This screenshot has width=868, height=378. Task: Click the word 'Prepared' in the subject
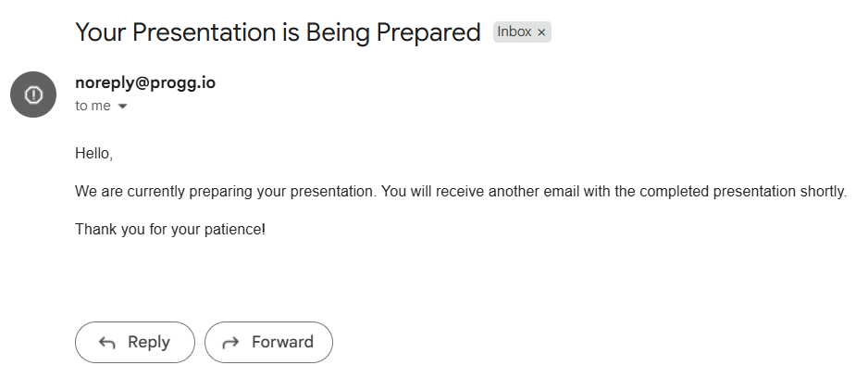coord(428,32)
